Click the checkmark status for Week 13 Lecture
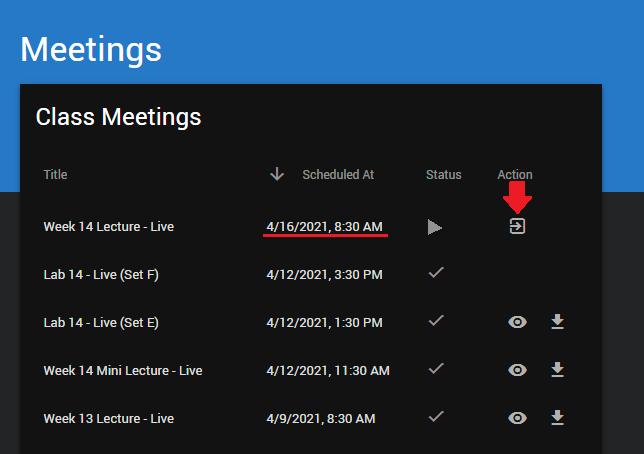Viewport: 644px width, 454px height. pos(436,417)
